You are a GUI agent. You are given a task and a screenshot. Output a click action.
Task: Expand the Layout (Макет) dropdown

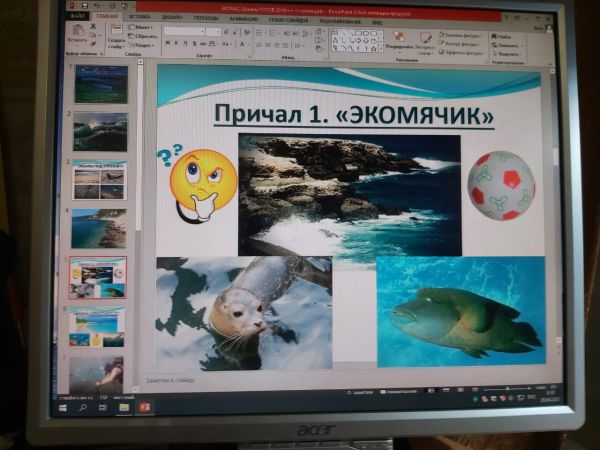[x=142, y=28]
